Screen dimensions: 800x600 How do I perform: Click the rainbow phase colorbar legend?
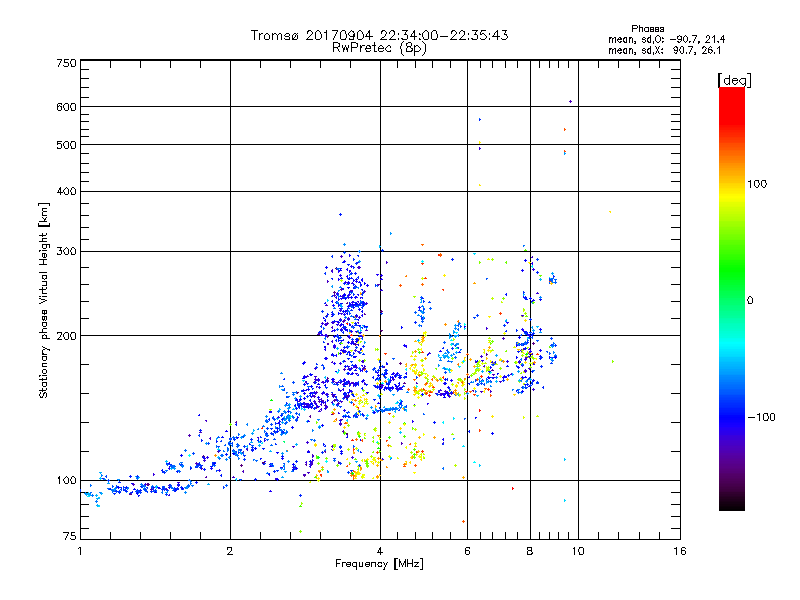(x=732, y=298)
